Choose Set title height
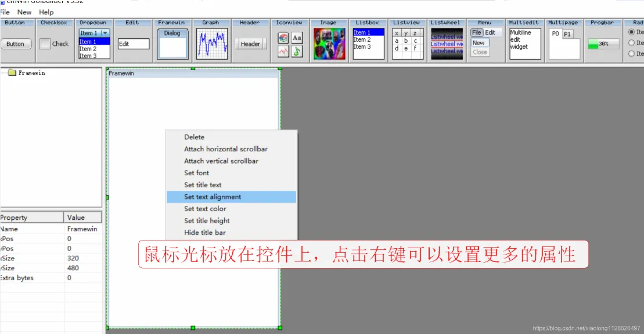 [231, 220]
